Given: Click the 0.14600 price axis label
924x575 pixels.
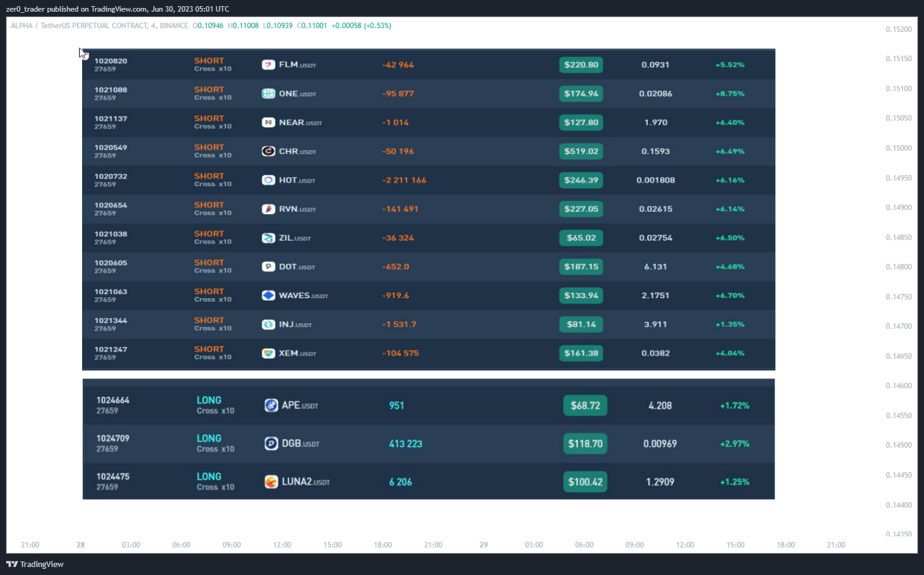Looking at the screenshot, I should [x=898, y=386].
